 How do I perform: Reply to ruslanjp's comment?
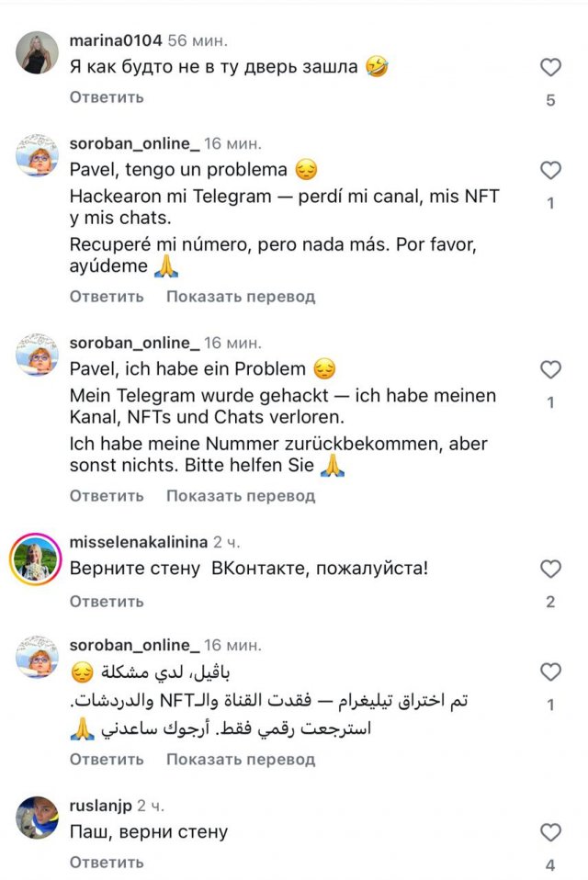[107, 863]
